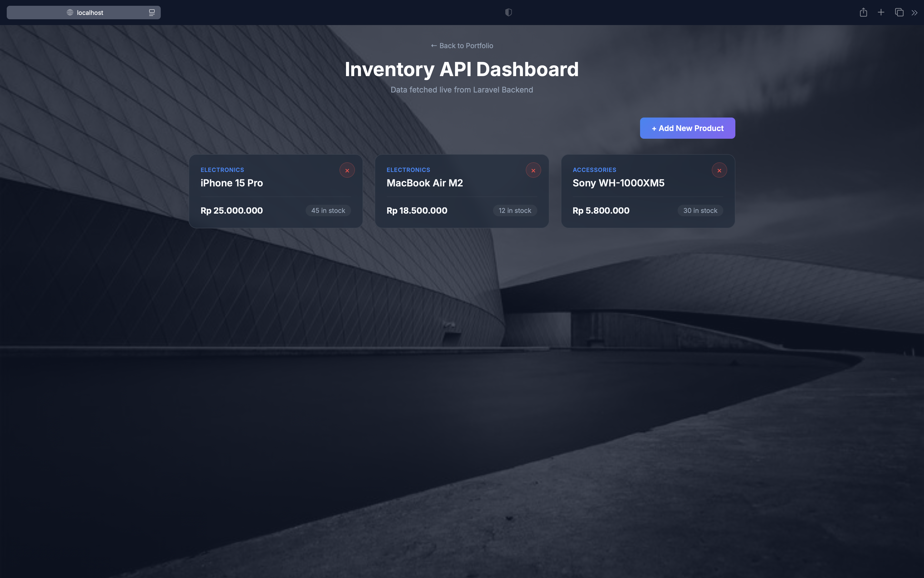The height and width of the screenshot is (578, 924).
Task: Go Back to Portfolio
Action: click(x=462, y=46)
